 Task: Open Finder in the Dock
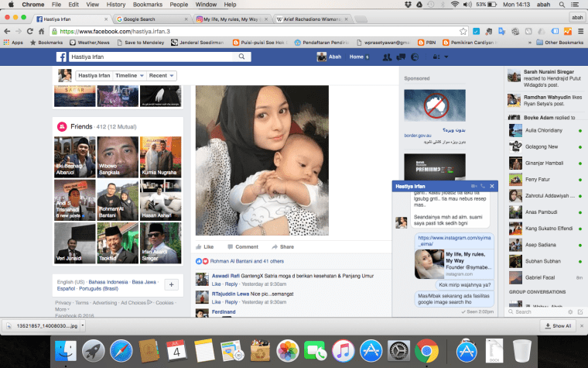[66, 351]
